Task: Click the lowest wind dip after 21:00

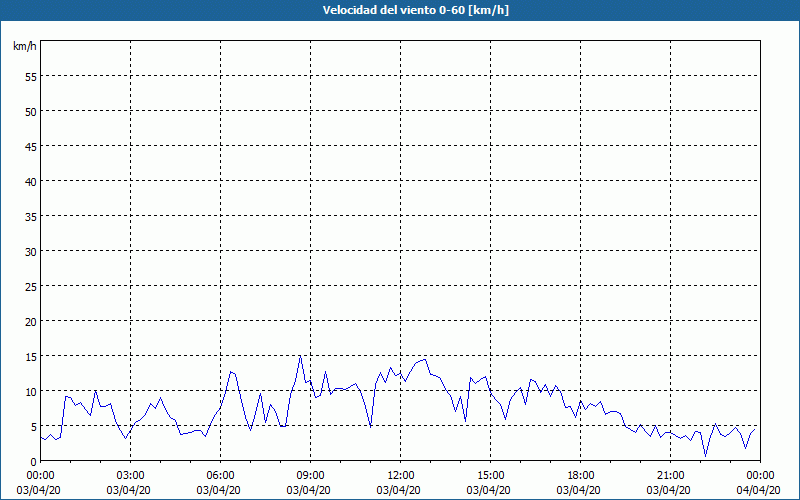Action: [705, 455]
